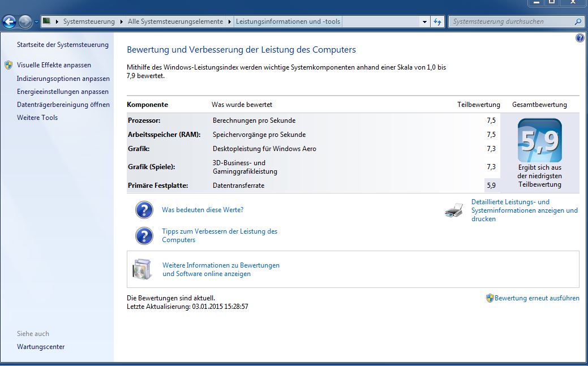Select the Prozessor row label

coord(144,120)
